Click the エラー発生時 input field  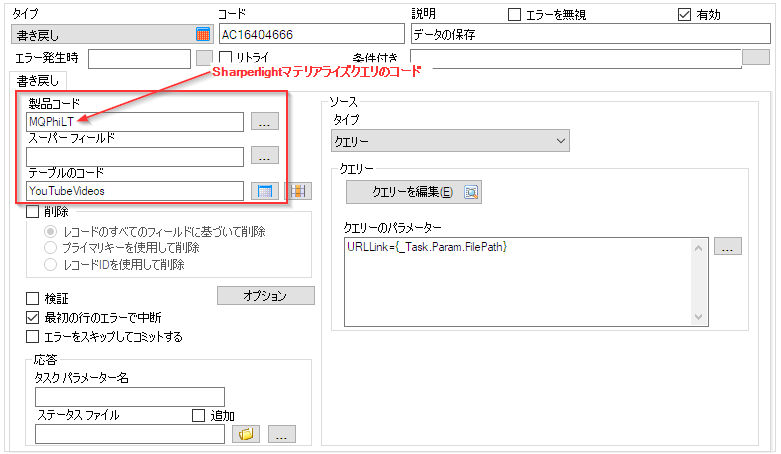(x=139, y=59)
